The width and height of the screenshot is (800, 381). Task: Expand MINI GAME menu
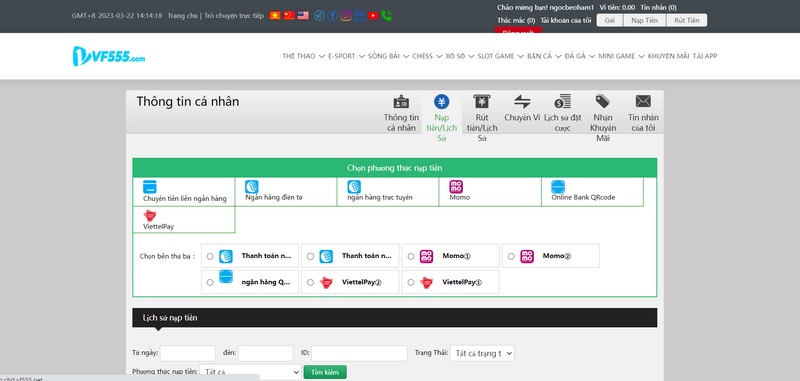[621, 56]
